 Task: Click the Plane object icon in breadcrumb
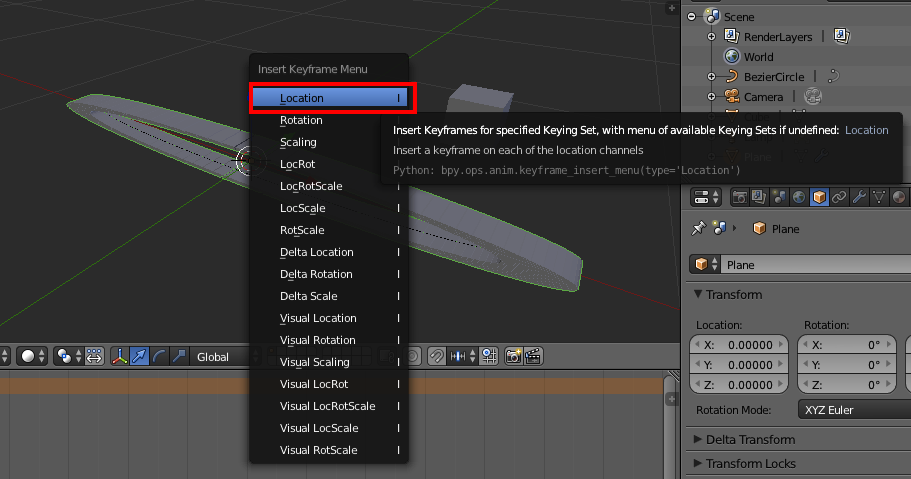(x=759, y=228)
